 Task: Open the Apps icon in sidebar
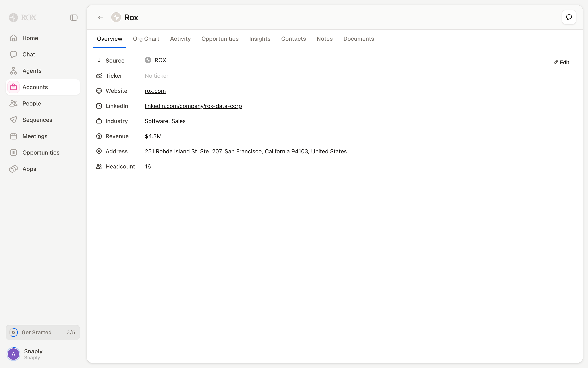14,169
